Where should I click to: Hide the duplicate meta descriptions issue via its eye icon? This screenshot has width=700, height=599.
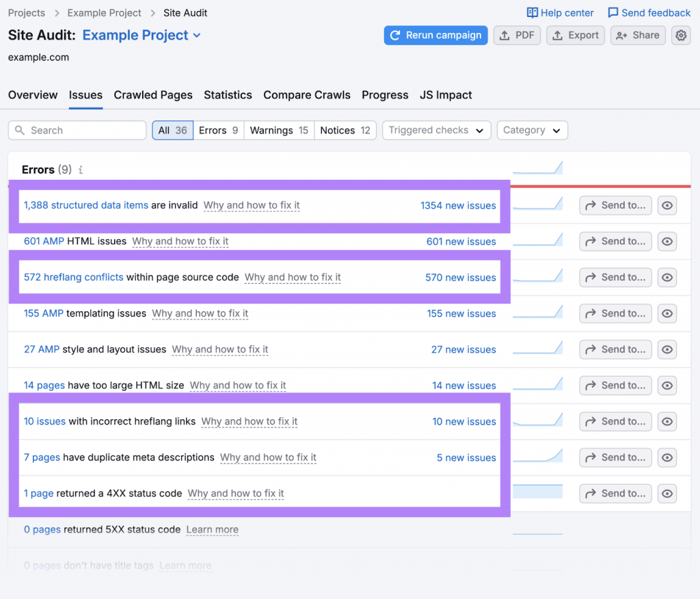667,457
